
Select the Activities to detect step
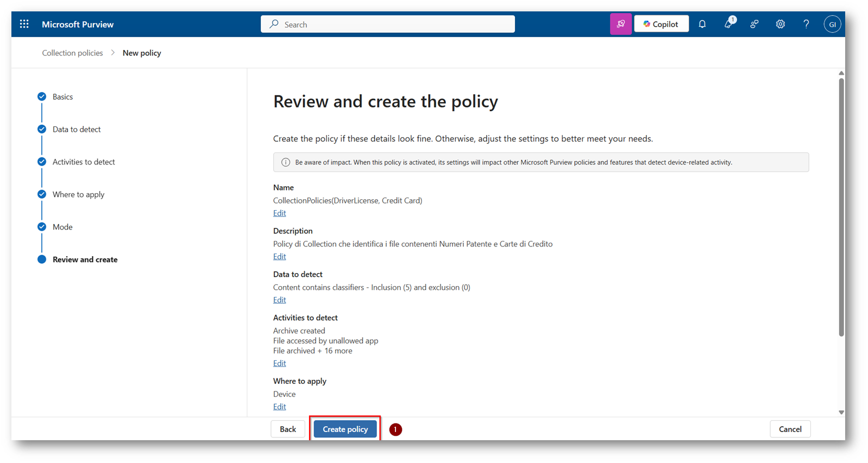tap(84, 162)
